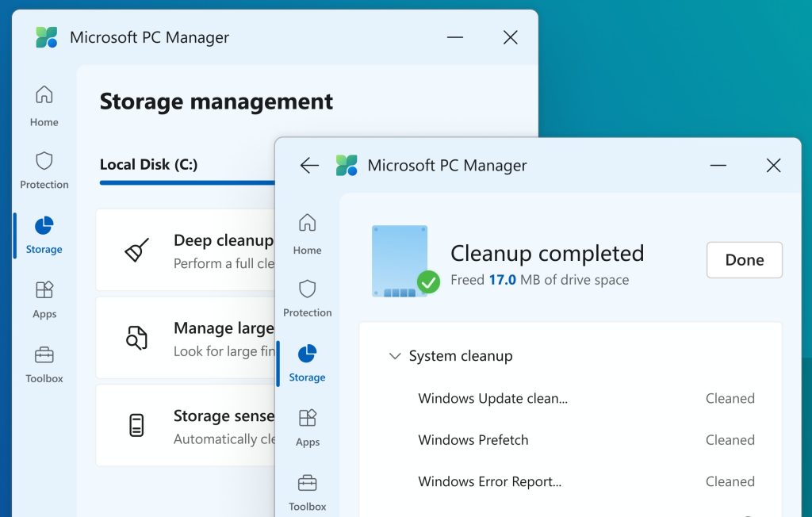Image resolution: width=812 pixels, height=517 pixels.
Task: Open Toolbox in back window sidebar
Action: tap(44, 365)
